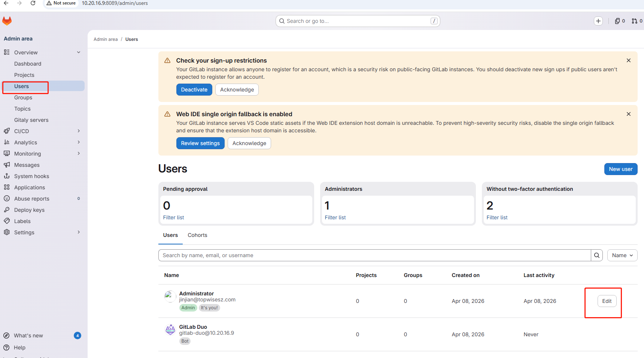Image resolution: width=644 pixels, height=358 pixels.
Task: Click GitLab Duo bot avatar
Action: pos(170,330)
